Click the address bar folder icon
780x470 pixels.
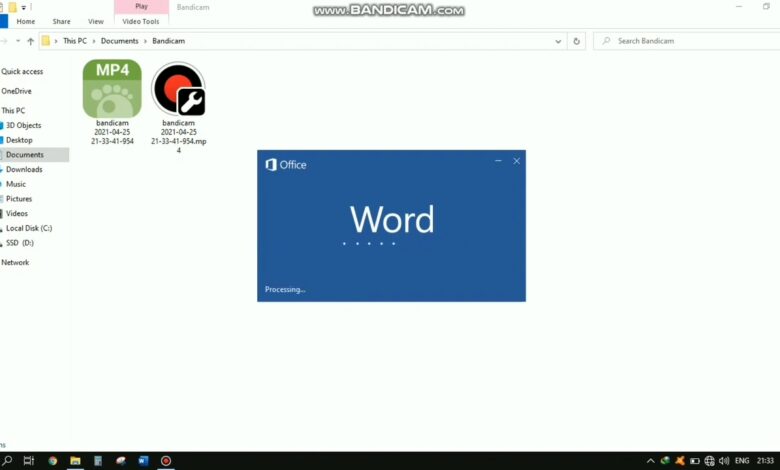click(x=46, y=41)
